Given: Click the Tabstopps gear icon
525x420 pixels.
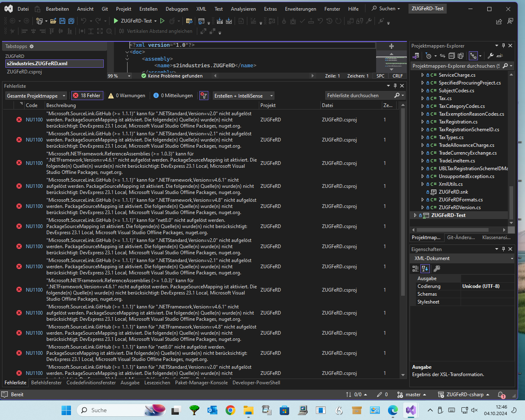Looking at the screenshot, I should 32,46.
